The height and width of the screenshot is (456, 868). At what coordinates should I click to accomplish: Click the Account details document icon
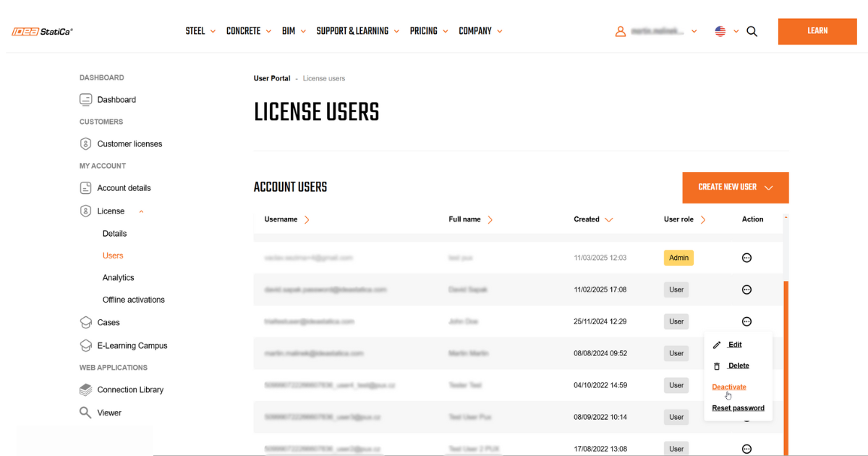pos(85,188)
